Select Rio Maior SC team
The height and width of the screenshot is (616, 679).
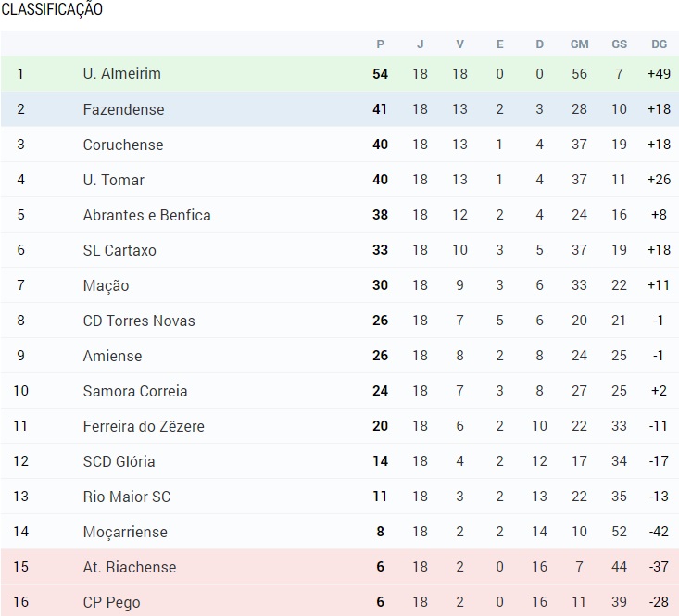(127, 497)
